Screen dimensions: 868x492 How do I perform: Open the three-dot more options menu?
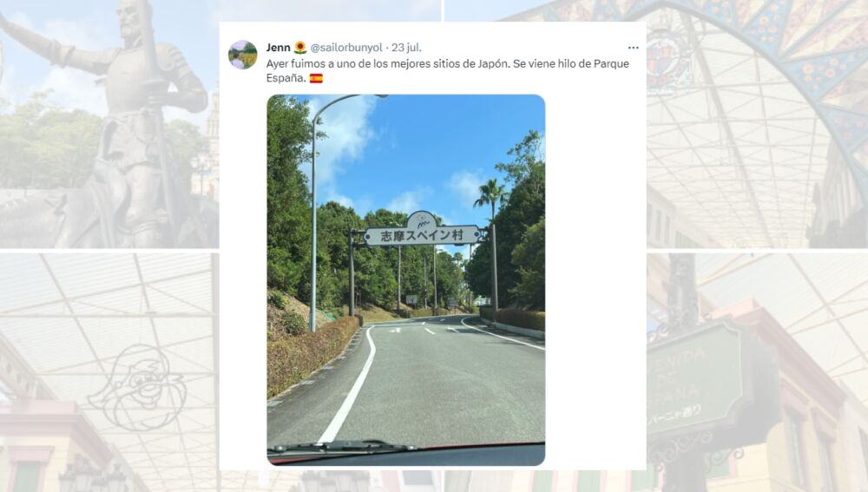(x=634, y=48)
